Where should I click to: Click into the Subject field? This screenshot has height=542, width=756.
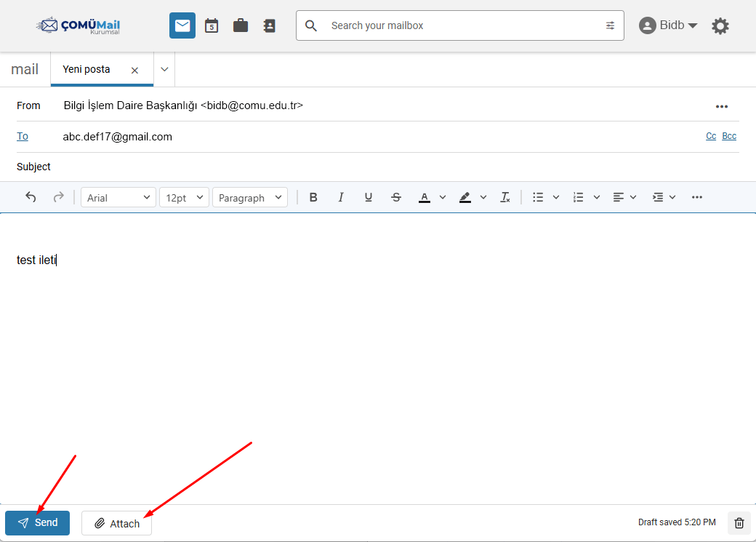tap(393, 167)
